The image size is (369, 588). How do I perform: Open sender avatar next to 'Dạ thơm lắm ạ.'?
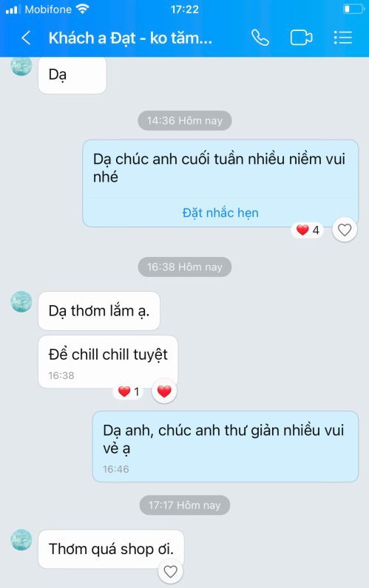21,301
